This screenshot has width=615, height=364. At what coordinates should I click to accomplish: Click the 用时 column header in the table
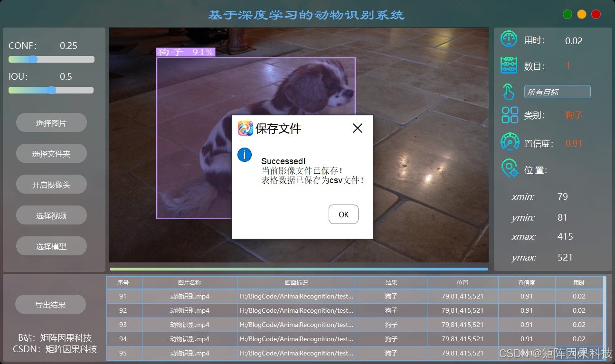(x=579, y=282)
